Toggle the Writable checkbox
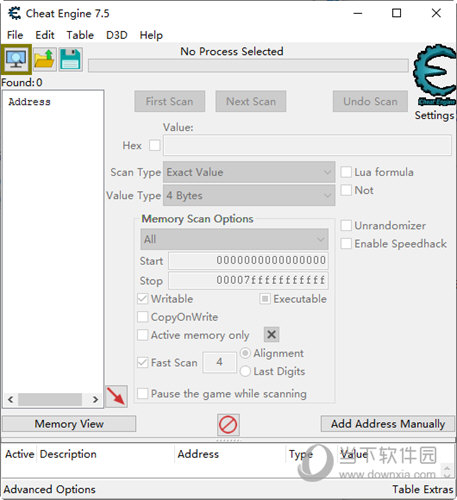Image resolution: width=457 pixels, height=500 pixels. [x=142, y=299]
